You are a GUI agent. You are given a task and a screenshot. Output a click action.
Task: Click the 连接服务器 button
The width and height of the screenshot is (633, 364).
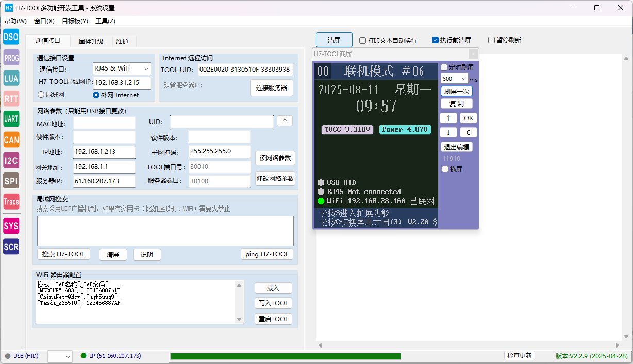[272, 88]
